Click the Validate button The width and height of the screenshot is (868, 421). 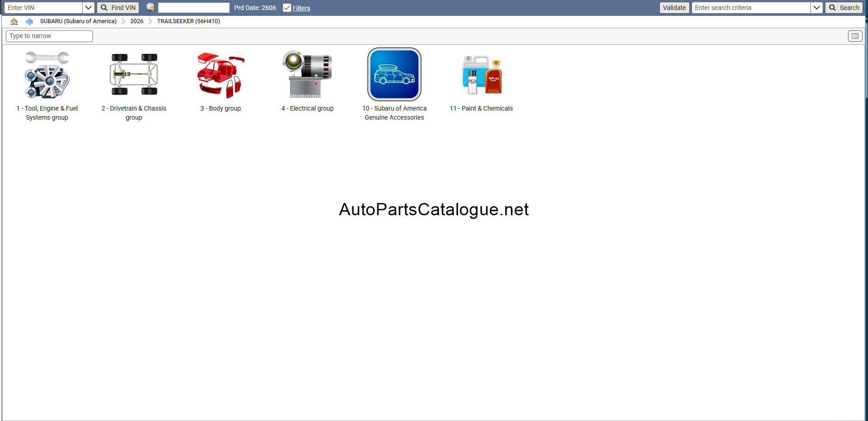click(674, 8)
